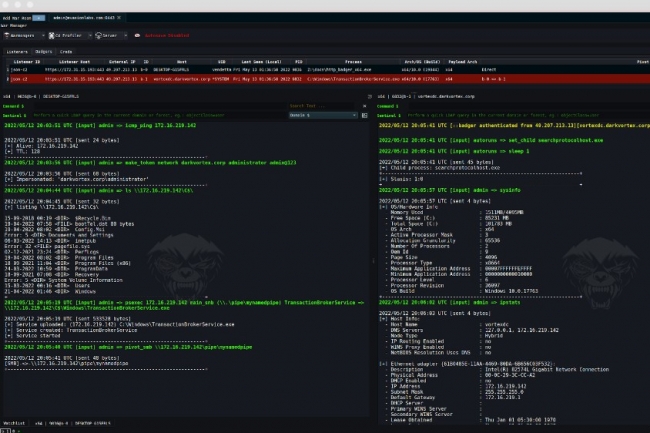Viewport: 650px width, 433px height.
Task: Click the Search Text field
Action: pyautogui.click(x=323, y=106)
